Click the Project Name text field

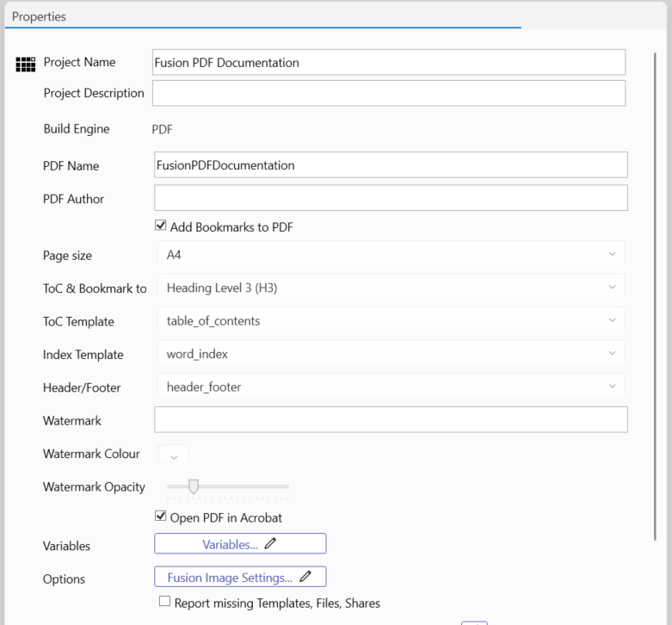coord(388,62)
